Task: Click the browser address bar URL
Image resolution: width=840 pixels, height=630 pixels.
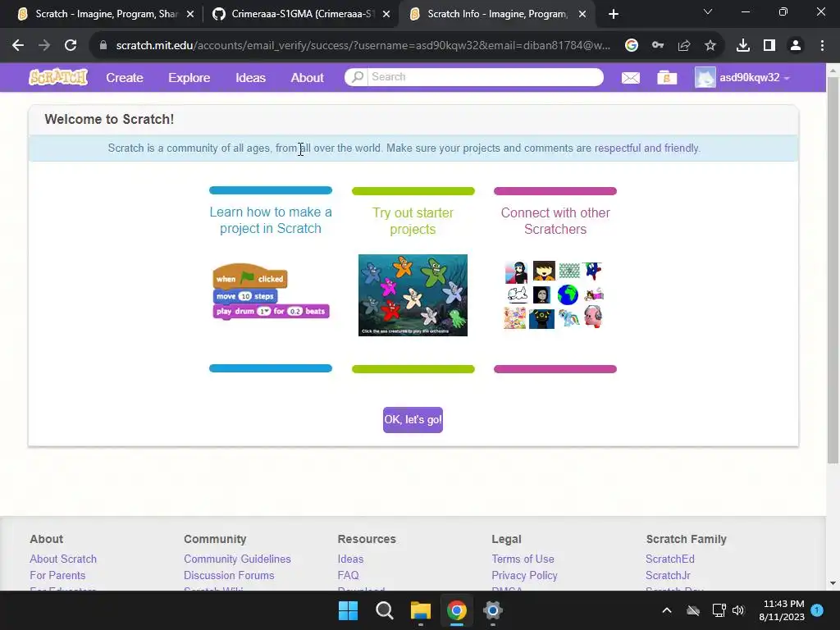Action: [363, 46]
